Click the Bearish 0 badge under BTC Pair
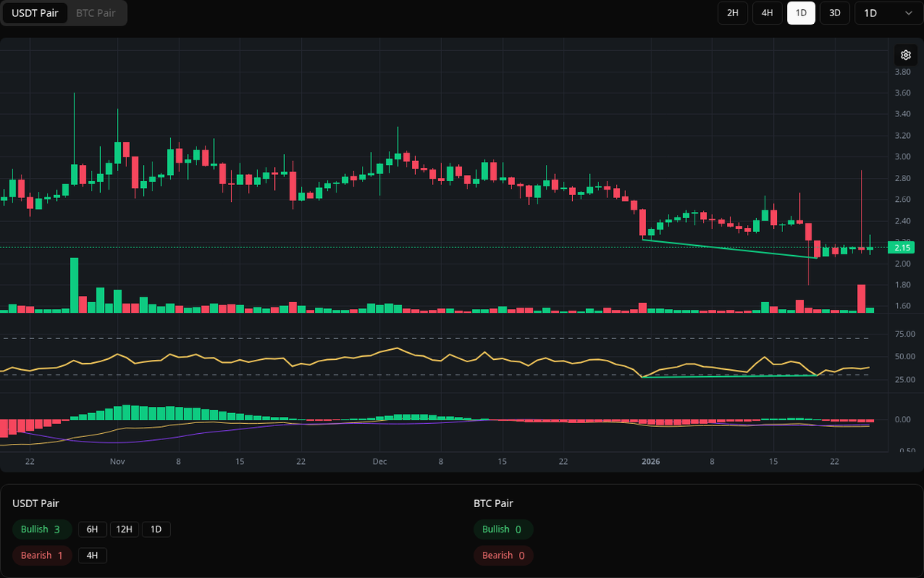 click(503, 556)
